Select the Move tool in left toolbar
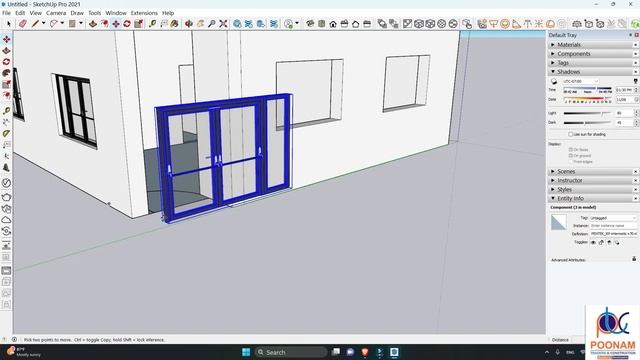The image size is (640, 360). [x=6, y=39]
